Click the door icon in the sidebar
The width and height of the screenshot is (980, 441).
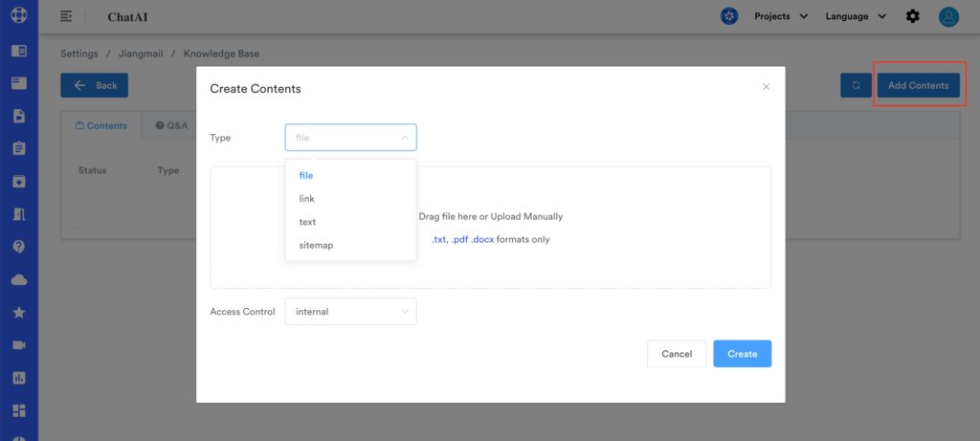coord(19,213)
